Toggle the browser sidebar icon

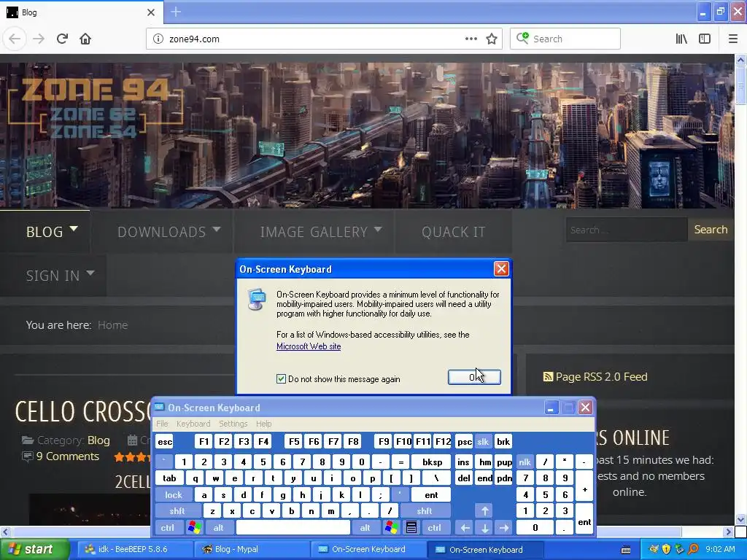click(x=705, y=39)
